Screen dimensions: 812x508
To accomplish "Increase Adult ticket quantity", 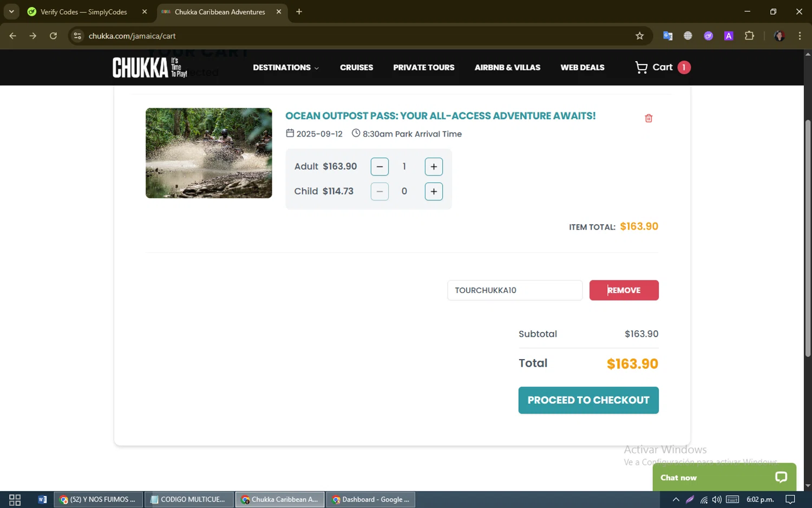I will point(434,167).
